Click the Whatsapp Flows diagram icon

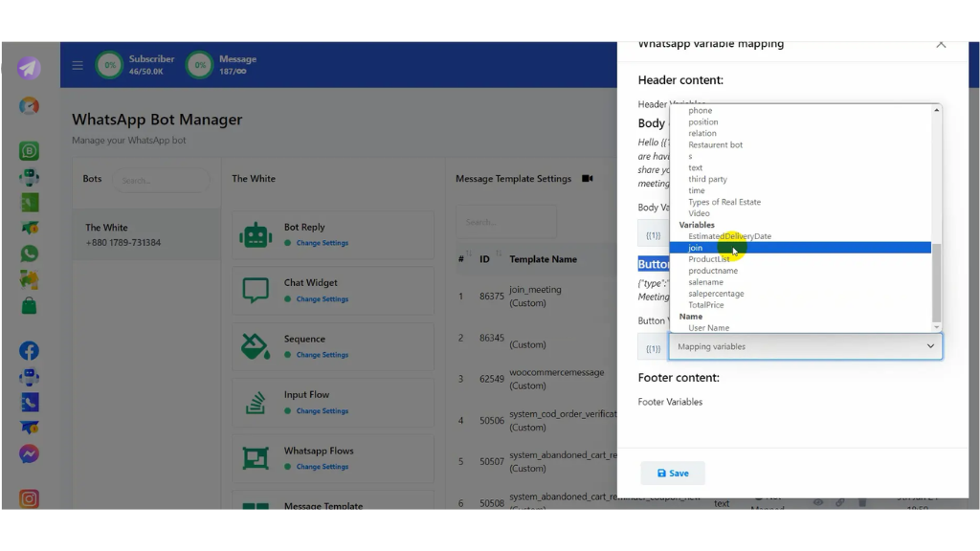(x=256, y=458)
